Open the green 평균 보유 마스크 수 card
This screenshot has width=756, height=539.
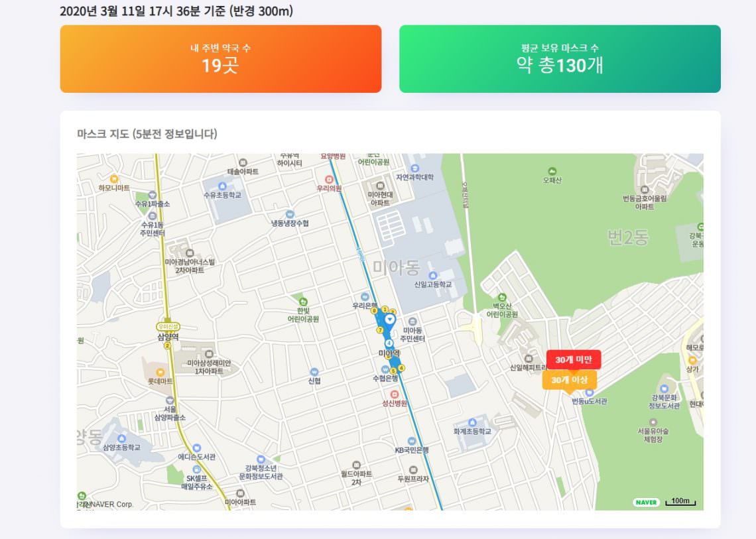[x=560, y=59]
